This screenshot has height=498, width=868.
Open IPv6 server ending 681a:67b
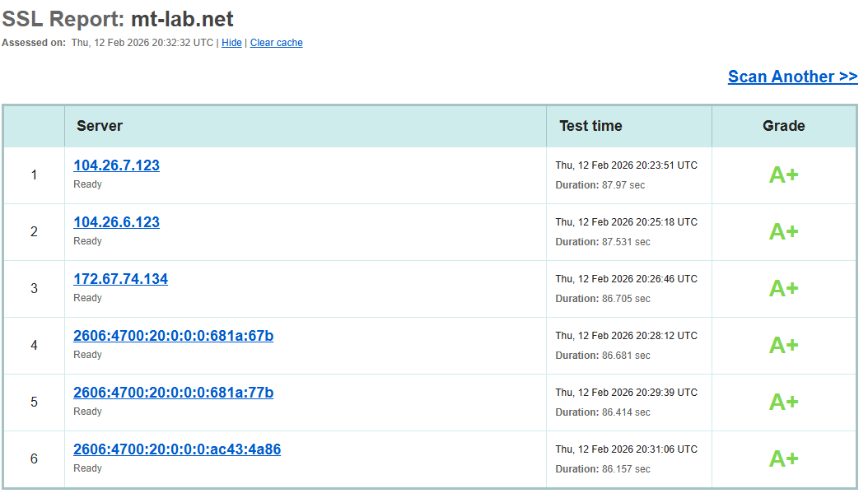(173, 336)
